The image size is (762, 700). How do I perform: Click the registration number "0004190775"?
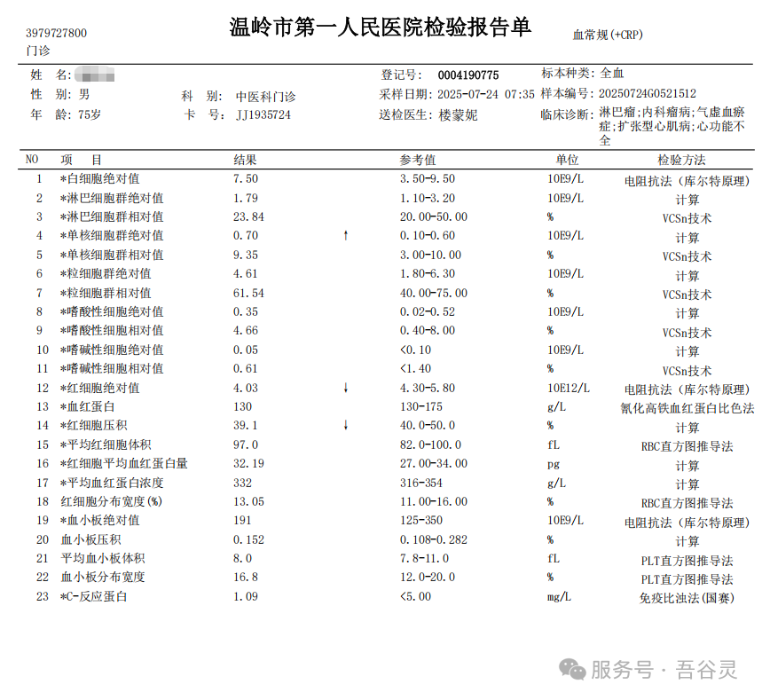468,75
